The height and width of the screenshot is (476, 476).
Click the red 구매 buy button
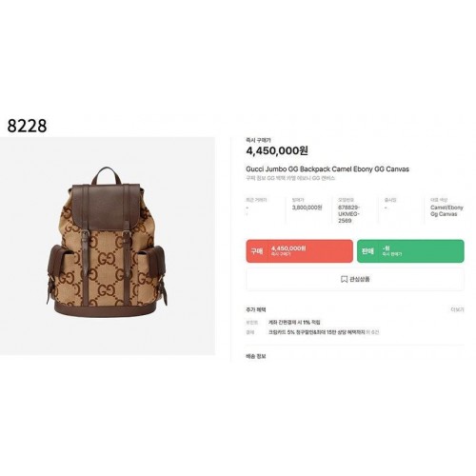point(299,251)
